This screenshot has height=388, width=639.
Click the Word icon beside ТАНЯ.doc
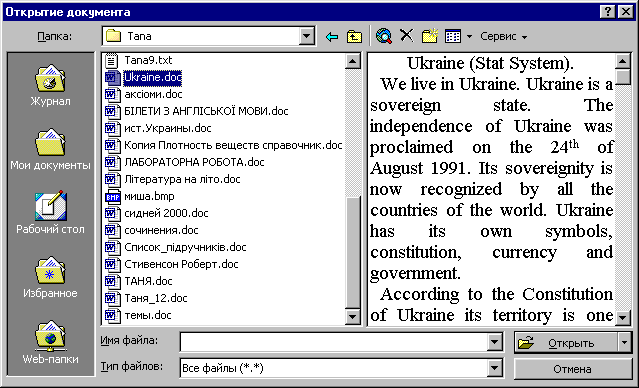(112, 282)
